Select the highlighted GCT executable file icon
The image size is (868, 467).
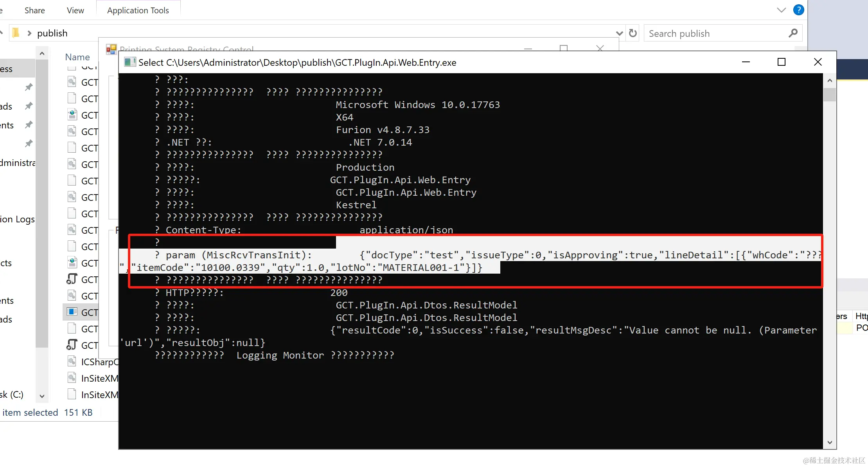[72, 312]
